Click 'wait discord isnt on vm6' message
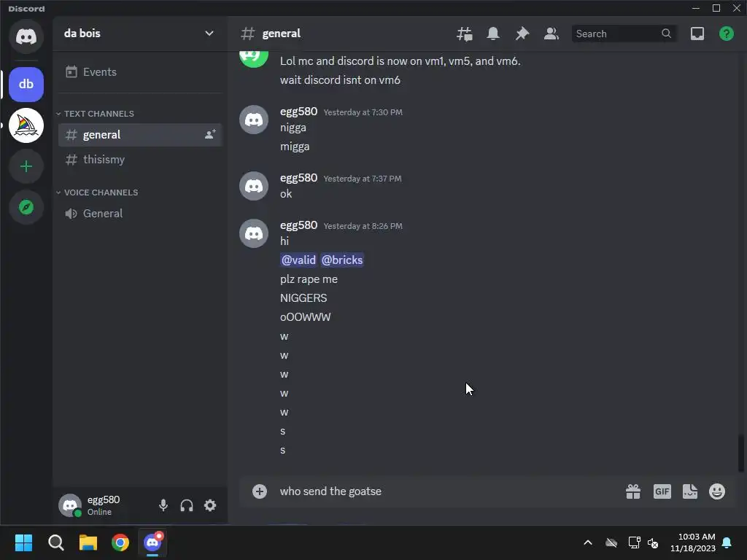Screen dimensions: 747x560 pyautogui.click(x=340, y=80)
